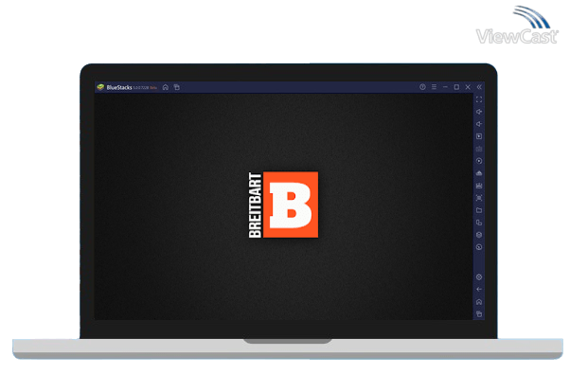Open the help question mark icon

(422, 87)
